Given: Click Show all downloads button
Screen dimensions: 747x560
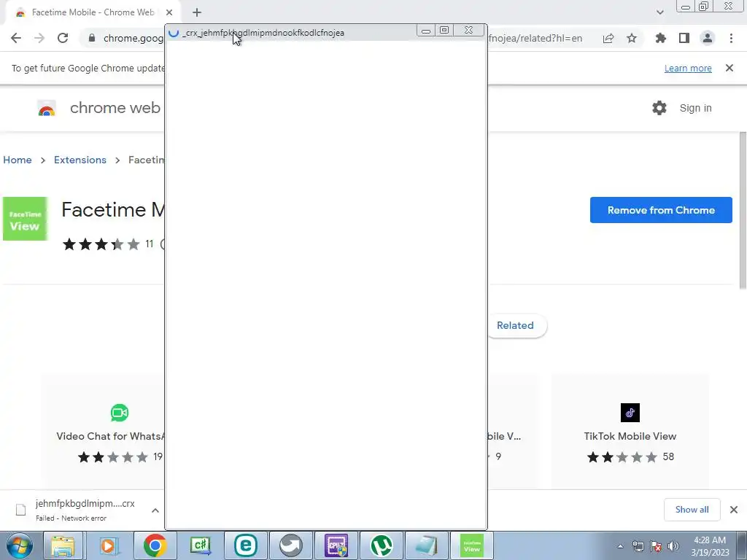Looking at the screenshot, I should click(692, 510).
